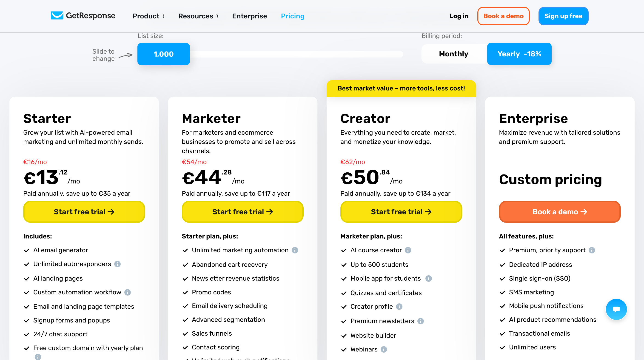Image resolution: width=644 pixels, height=360 pixels.
Task: Click info icon next to AI course creator
Action: tap(408, 250)
